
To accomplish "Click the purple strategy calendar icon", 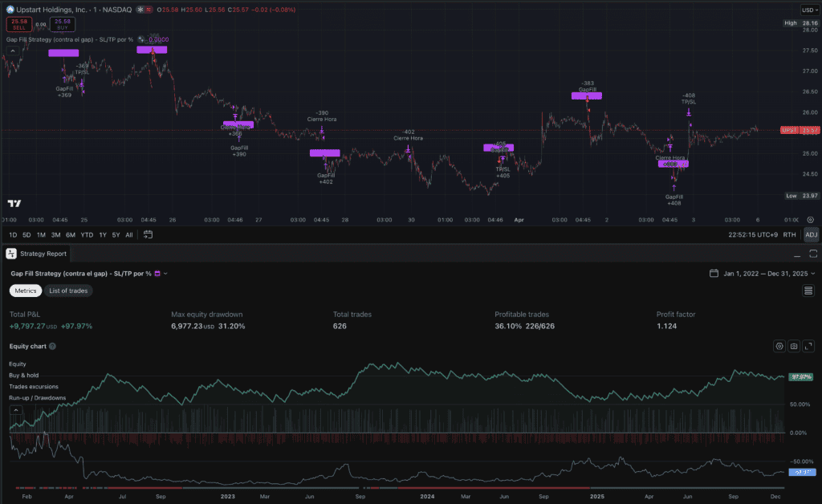I will [157, 274].
